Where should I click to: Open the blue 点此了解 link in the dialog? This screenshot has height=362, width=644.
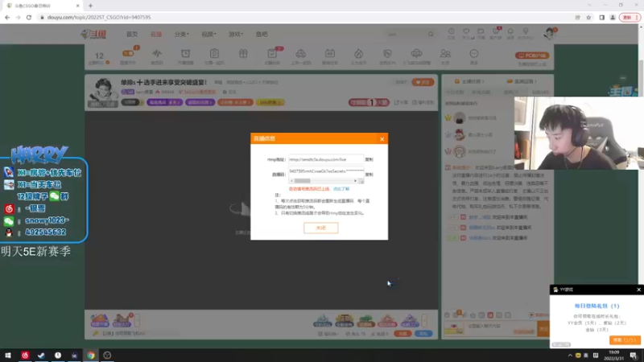(341, 189)
